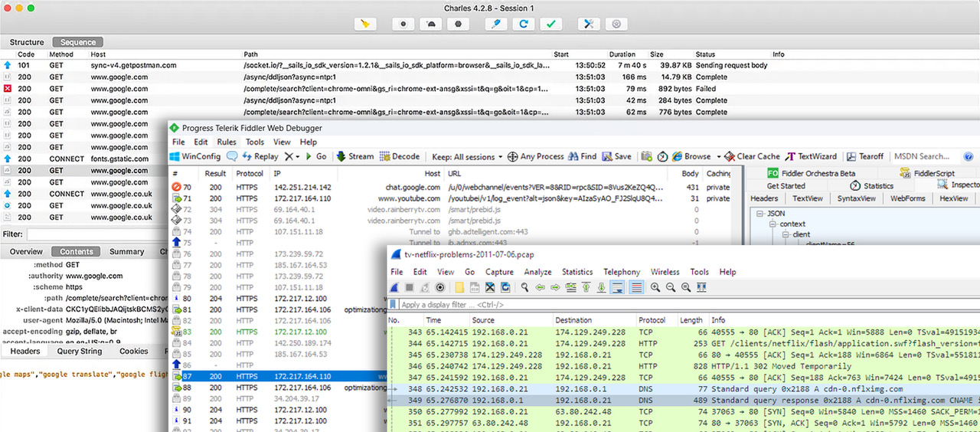
Task: Click Wireshark reload capture file icon
Action: (x=505, y=287)
